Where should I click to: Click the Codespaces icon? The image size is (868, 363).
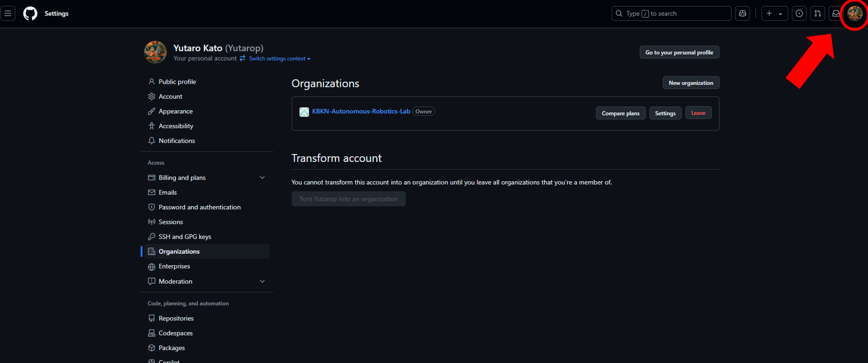[x=152, y=333]
